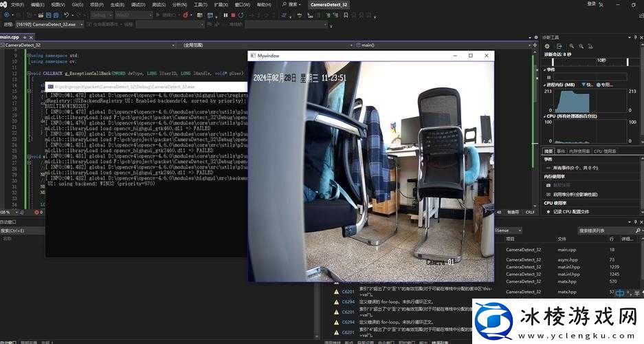This screenshot has height=344, width=644.
Task: Open the 文件(F) menu
Action: 17,5
